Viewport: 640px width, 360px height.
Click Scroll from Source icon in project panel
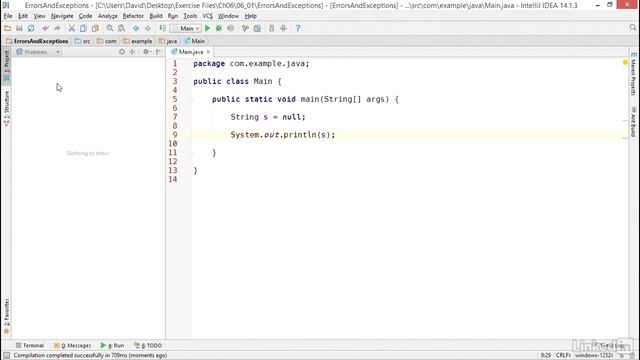coord(122,52)
